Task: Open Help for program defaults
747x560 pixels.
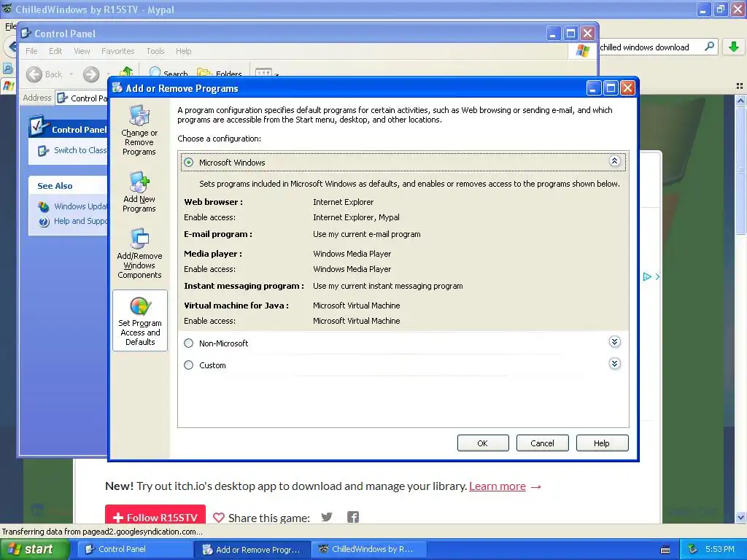Action: point(602,443)
